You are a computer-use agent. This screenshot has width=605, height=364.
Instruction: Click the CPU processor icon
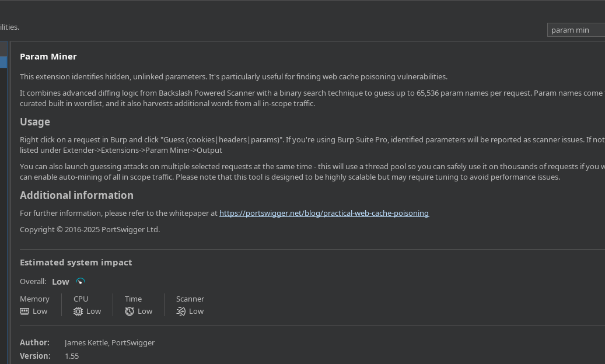click(78, 311)
